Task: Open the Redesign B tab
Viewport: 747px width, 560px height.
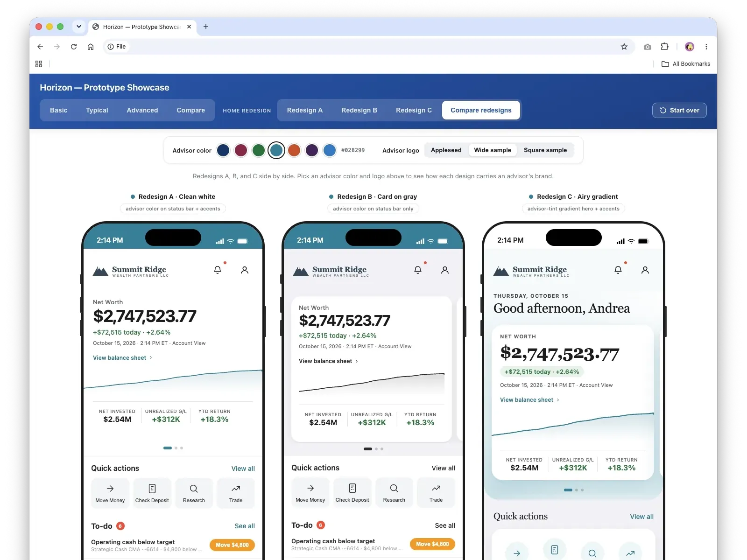Action: pyautogui.click(x=359, y=110)
